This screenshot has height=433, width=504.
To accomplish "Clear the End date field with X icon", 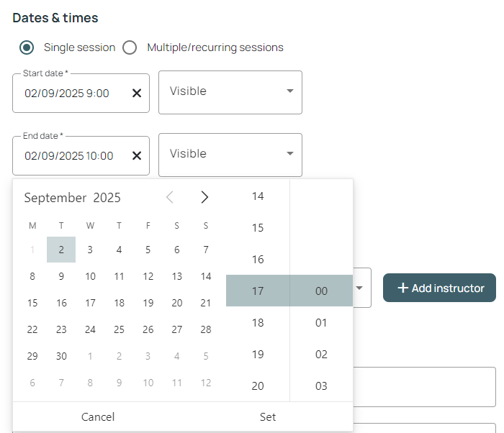I will point(137,156).
